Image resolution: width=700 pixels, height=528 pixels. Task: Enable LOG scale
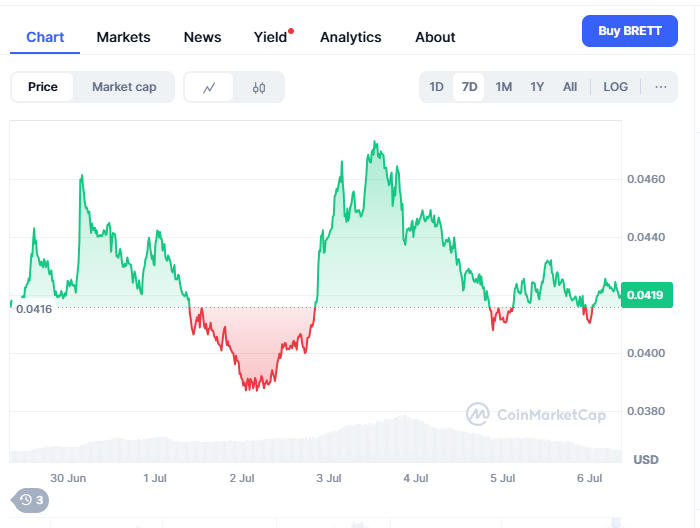[x=616, y=87]
